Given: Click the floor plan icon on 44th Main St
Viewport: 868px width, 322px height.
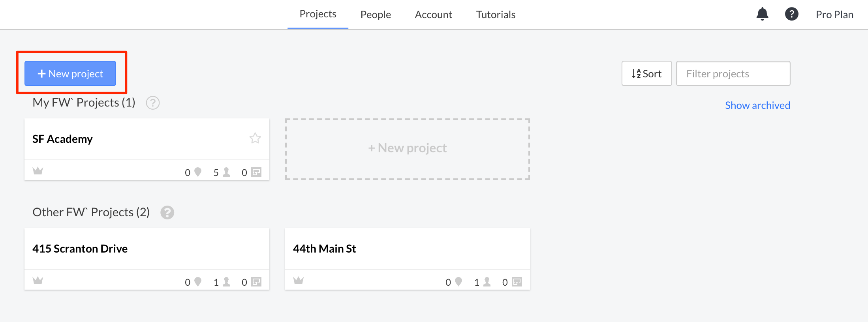Looking at the screenshot, I should tap(517, 282).
